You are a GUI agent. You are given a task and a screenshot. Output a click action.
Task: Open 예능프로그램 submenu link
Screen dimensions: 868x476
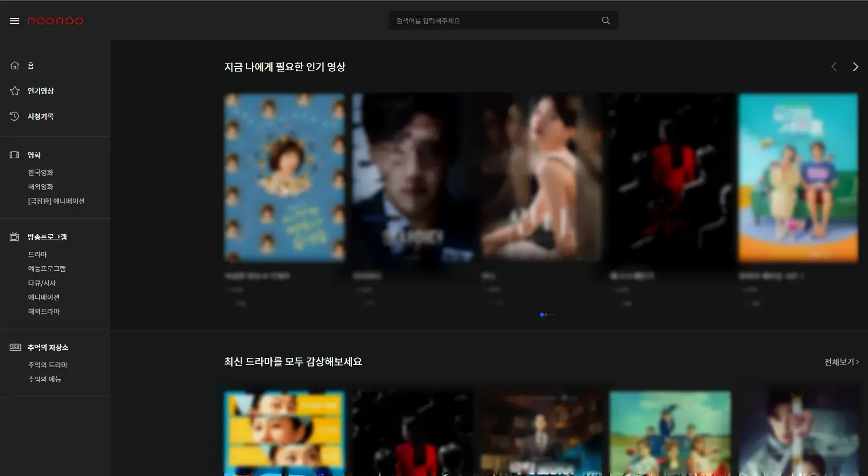point(47,269)
